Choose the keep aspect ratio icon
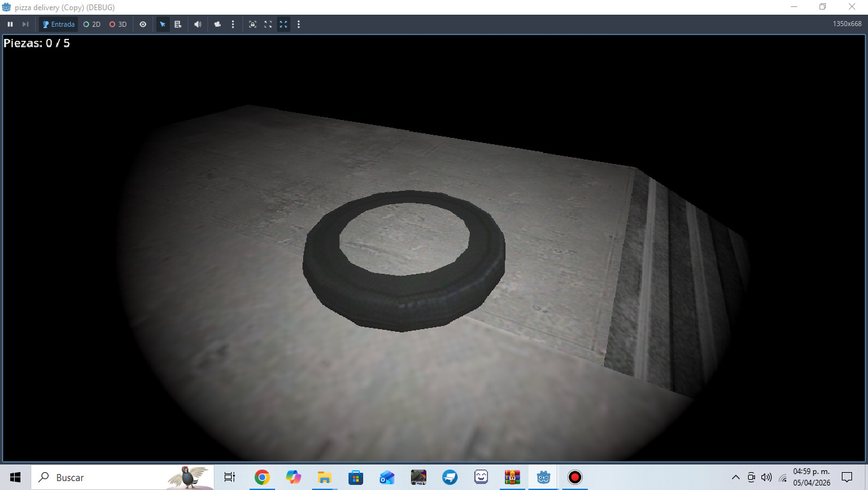 click(268, 24)
